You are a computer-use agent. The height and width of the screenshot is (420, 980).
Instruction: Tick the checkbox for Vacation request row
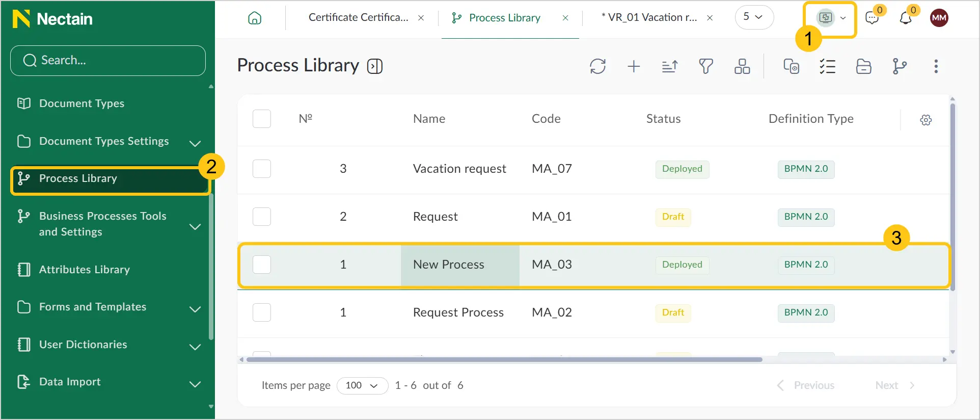(x=262, y=169)
